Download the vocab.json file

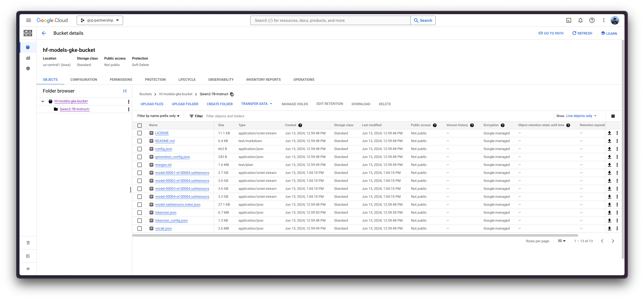pos(609,229)
